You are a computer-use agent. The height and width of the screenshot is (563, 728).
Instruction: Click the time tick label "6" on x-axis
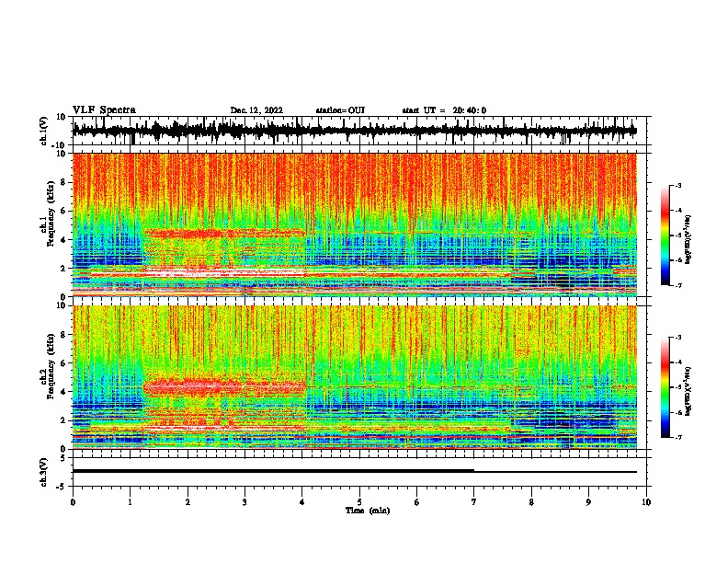(x=417, y=502)
